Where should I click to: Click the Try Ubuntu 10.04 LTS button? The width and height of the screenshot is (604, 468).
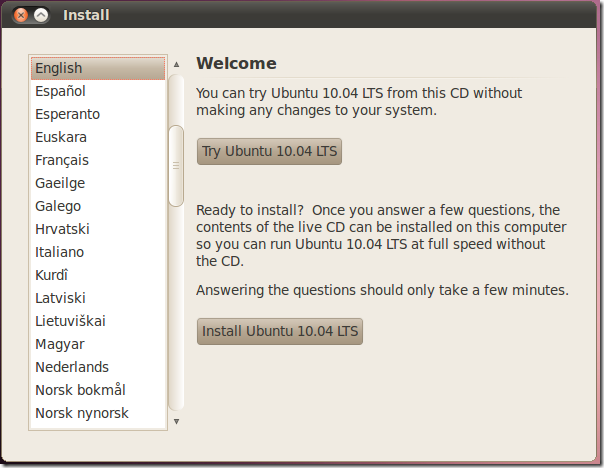(270, 152)
